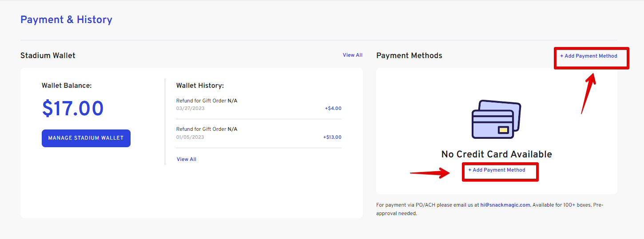Click the Payment Methods section heading
The width and height of the screenshot is (644, 239).
tap(409, 55)
